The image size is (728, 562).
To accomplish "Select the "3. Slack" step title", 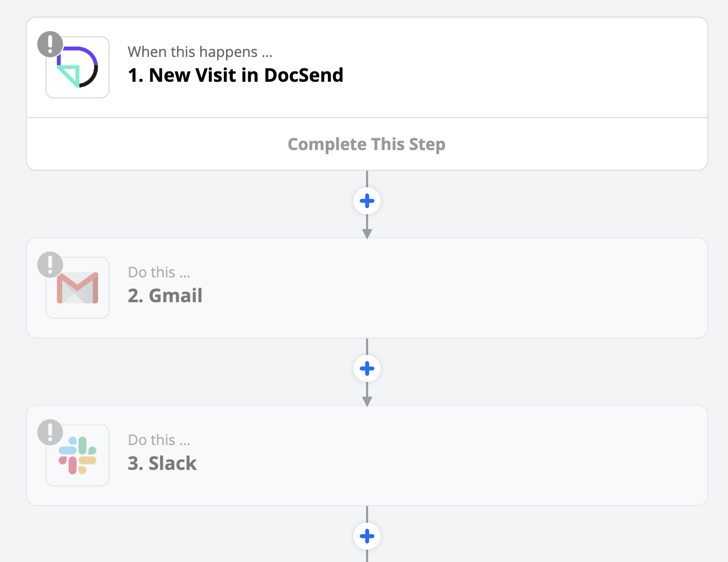I will coord(162,463).
